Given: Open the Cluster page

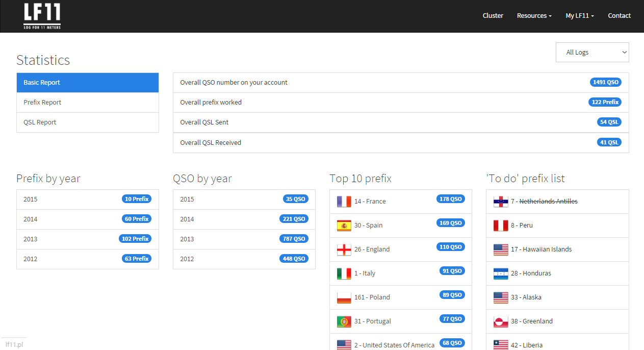Looking at the screenshot, I should coord(493,16).
